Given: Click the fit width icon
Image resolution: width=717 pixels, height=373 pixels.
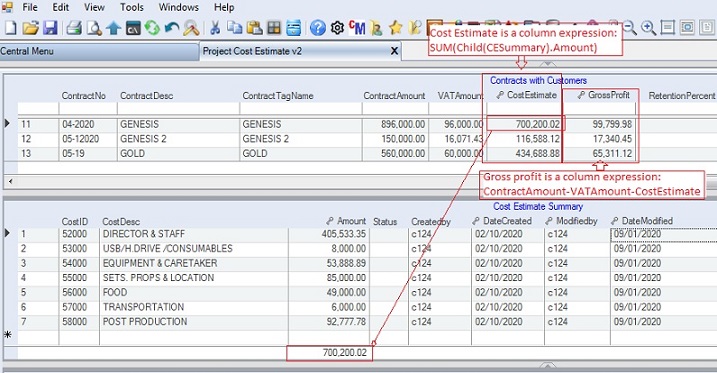Looking at the screenshot, I should pyautogui.click(x=668, y=28).
